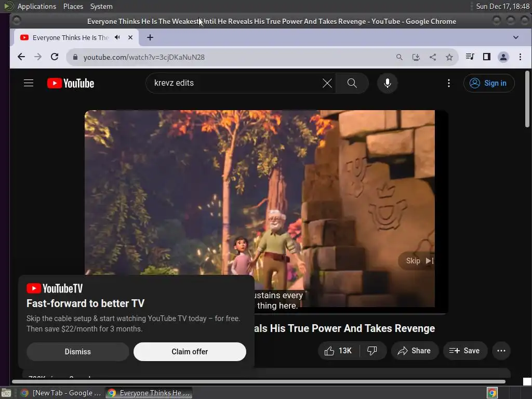Open the Places menu
The width and height of the screenshot is (532, 399).
pos(73,6)
